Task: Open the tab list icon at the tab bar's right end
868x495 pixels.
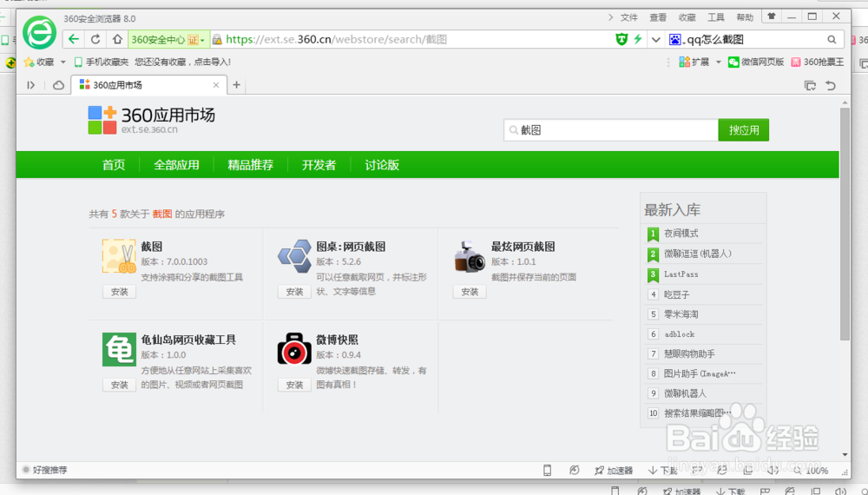Action: pos(810,85)
